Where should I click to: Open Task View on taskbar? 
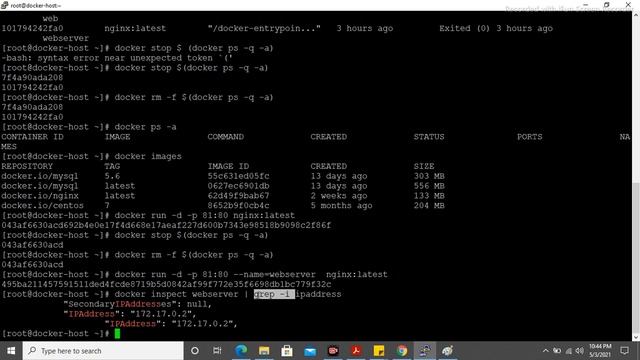point(217,351)
